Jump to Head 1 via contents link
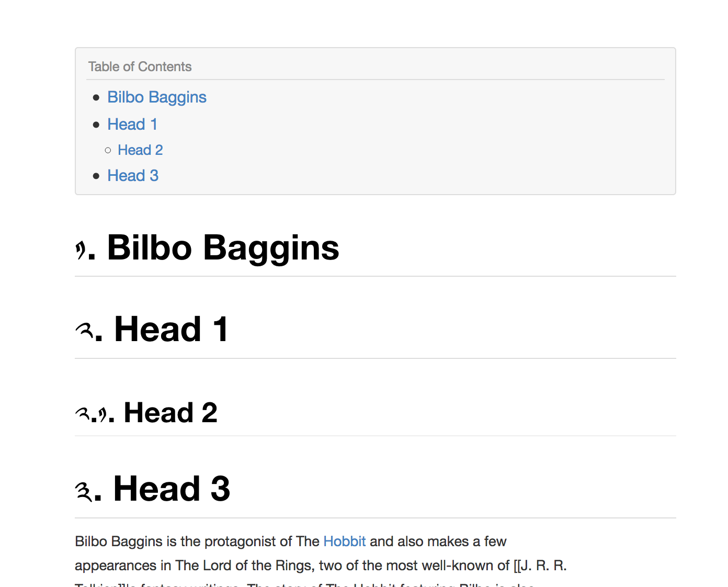Viewport: 728px width, 587px height. [132, 125]
